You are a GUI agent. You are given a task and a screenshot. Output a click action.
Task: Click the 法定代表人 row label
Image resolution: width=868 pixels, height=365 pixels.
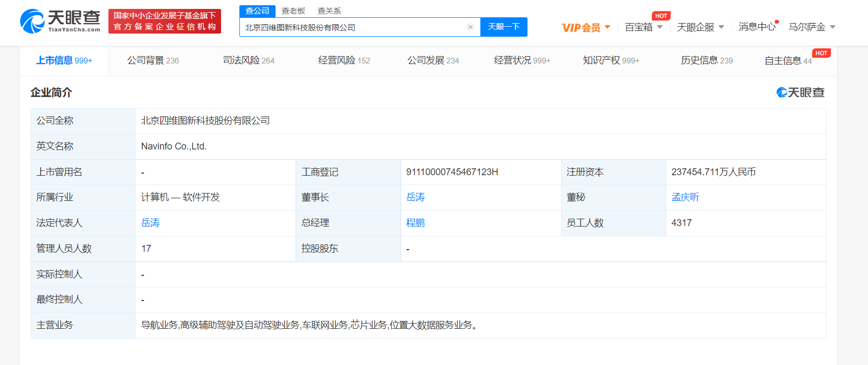point(83,223)
